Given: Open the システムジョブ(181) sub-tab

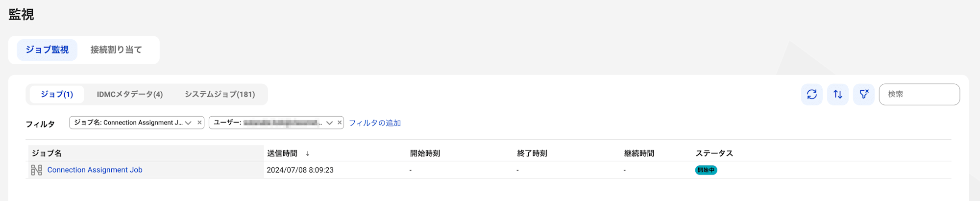Looking at the screenshot, I should 220,94.
